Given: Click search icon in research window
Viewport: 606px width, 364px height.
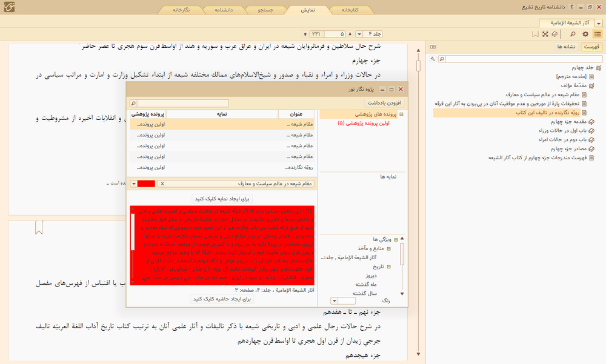Looking at the screenshot, I should pos(133,103).
